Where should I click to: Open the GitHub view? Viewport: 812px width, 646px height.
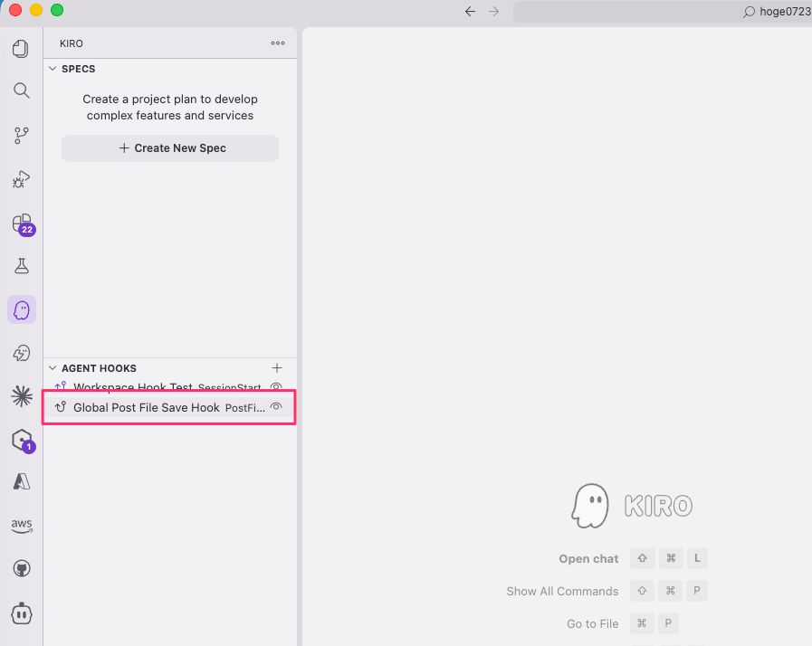21,569
